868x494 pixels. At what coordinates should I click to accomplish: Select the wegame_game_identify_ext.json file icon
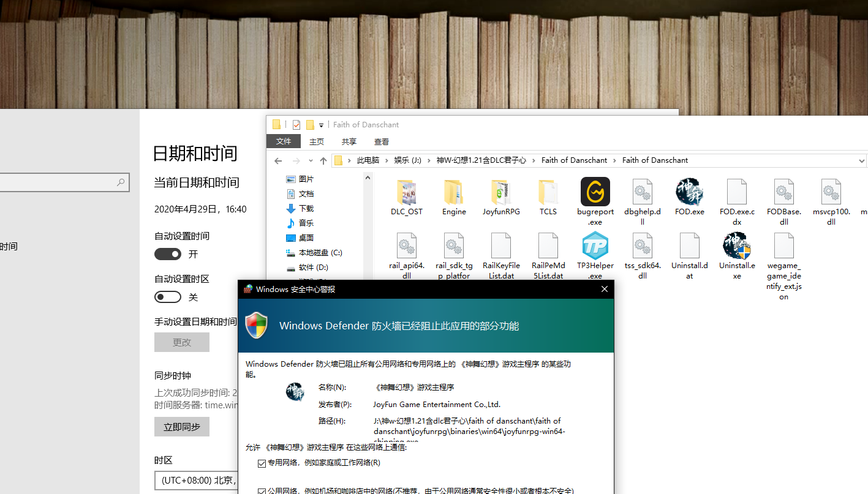[x=784, y=245]
